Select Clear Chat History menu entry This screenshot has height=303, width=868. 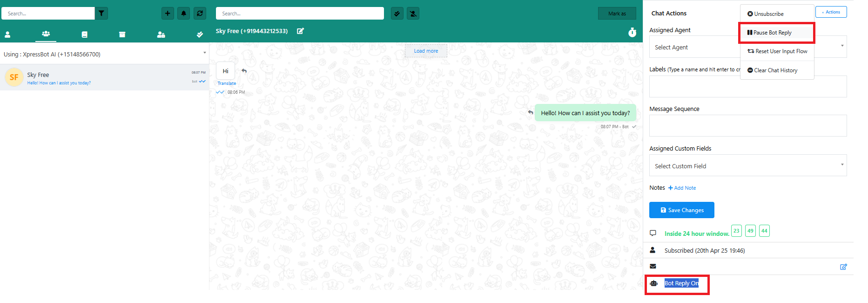[775, 70]
